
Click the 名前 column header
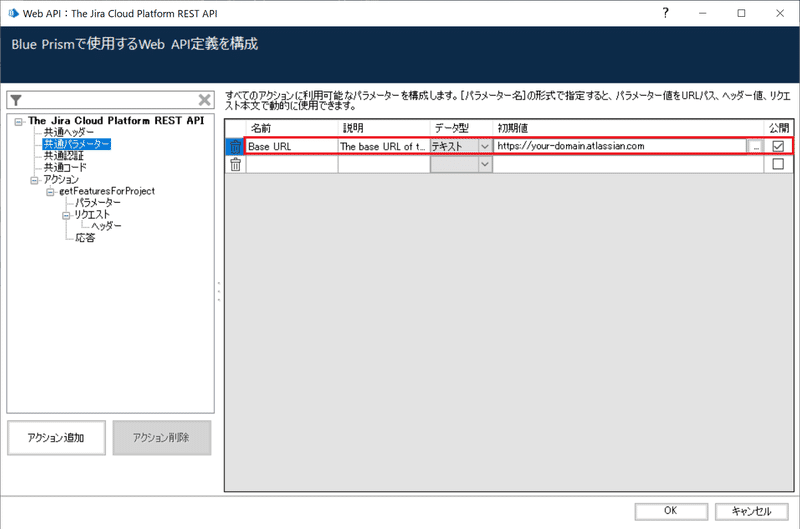tap(292, 128)
